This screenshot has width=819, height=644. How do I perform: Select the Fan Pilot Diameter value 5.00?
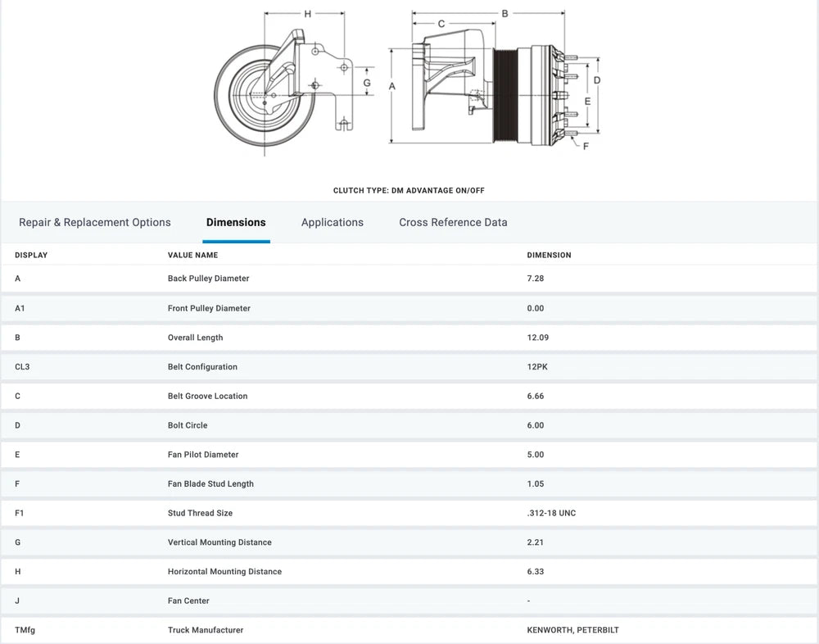[x=536, y=455]
